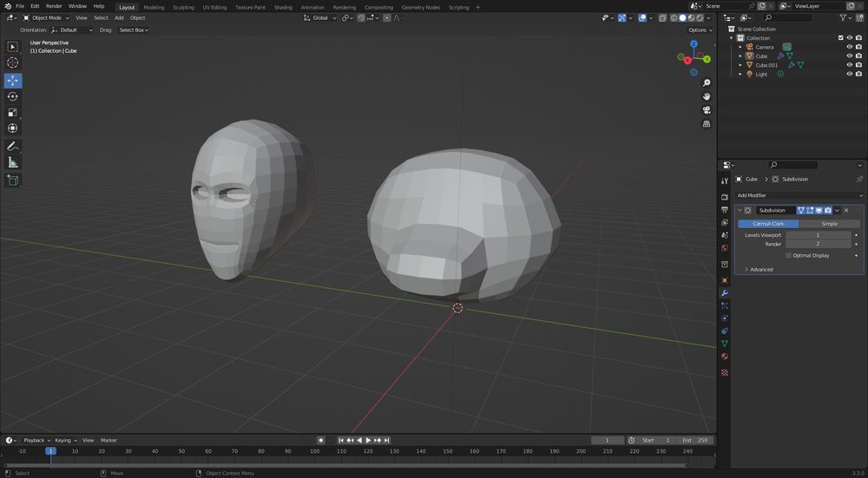Select the Move tool in toolbar
868x478 pixels.
click(13, 80)
